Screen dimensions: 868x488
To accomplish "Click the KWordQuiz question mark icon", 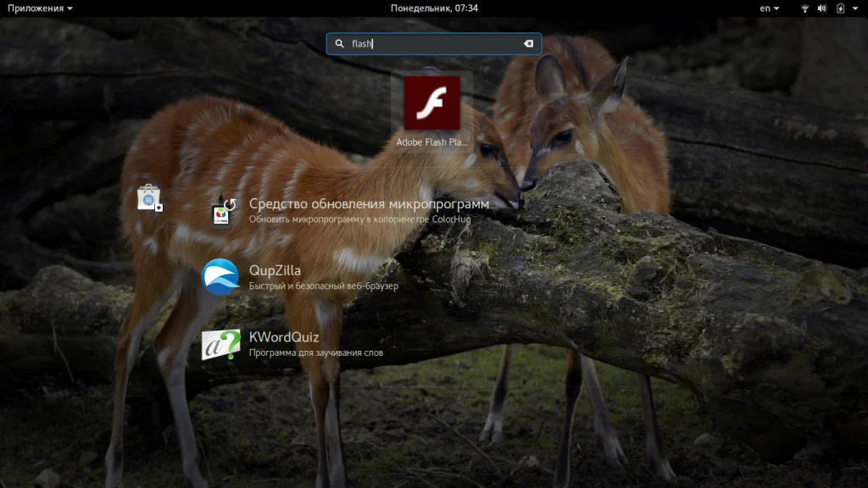I will pyautogui.click(x=220, y=344).
